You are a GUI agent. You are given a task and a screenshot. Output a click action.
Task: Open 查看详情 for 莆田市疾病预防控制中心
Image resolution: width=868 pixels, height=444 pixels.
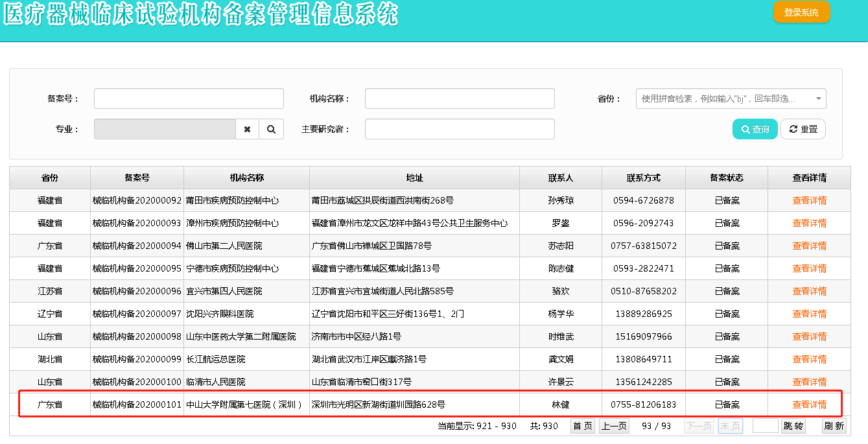809,200
